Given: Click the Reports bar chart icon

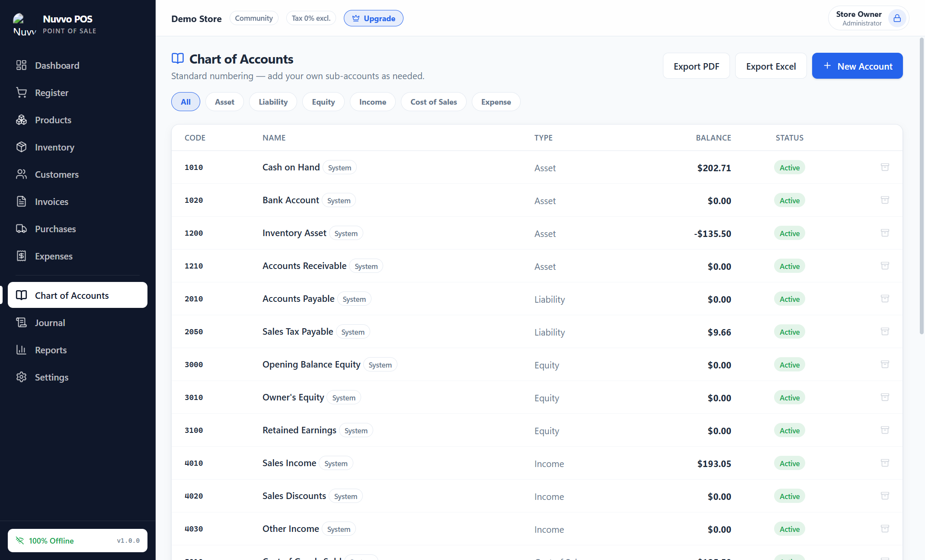Looking at the screenshot, I should (x=21, y=350).
